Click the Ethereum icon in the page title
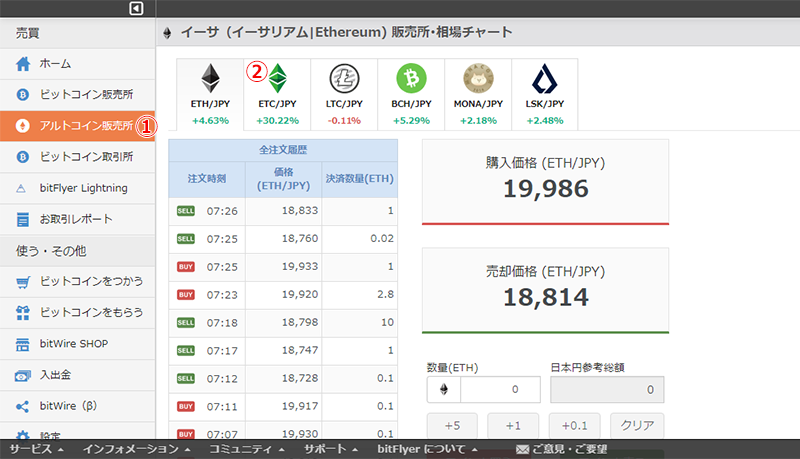This screenshot has width=800, height=459. point(167,34)
